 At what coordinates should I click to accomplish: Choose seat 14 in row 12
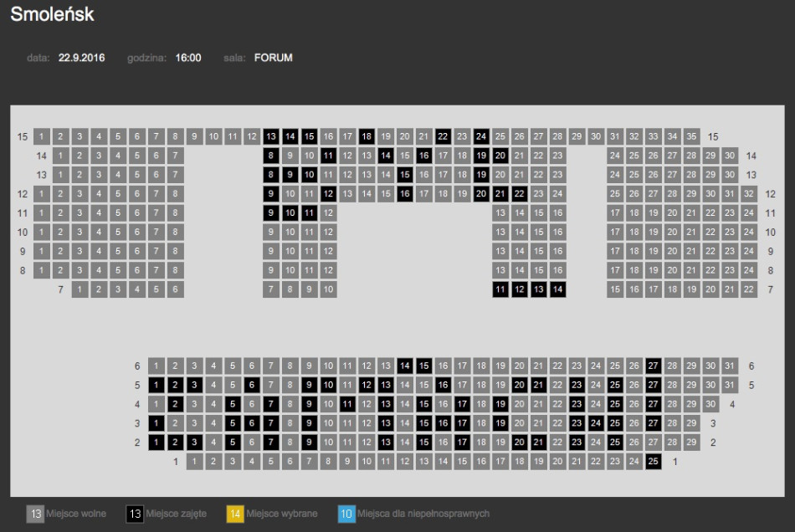367,193
